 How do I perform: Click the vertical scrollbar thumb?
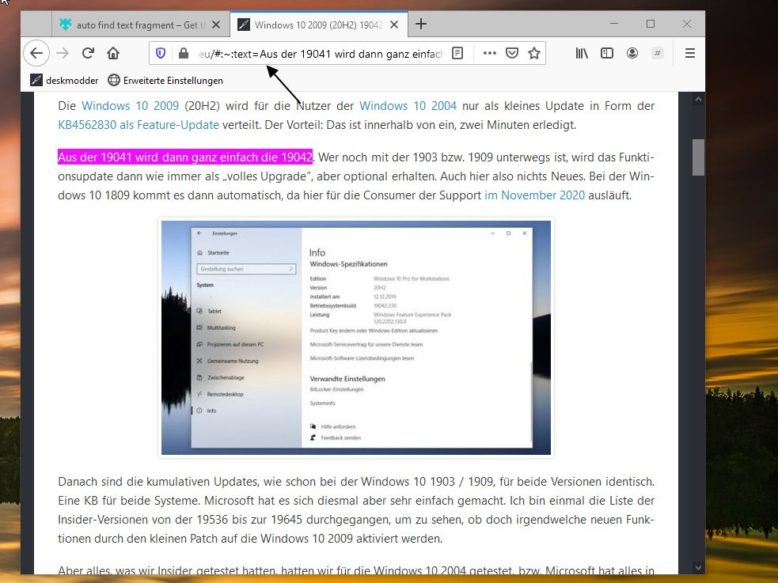pos(698,157)
